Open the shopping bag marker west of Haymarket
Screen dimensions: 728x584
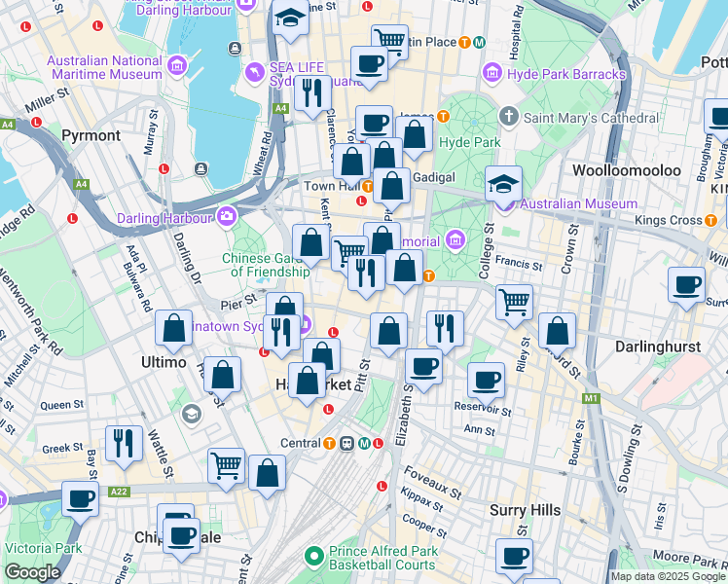[x=223, y=376]
